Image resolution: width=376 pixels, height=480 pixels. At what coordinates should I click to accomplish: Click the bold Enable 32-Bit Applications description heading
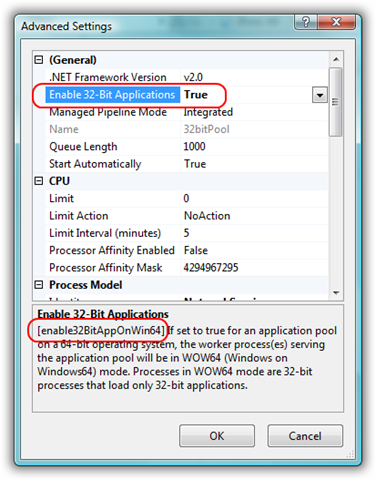[103, 314]
